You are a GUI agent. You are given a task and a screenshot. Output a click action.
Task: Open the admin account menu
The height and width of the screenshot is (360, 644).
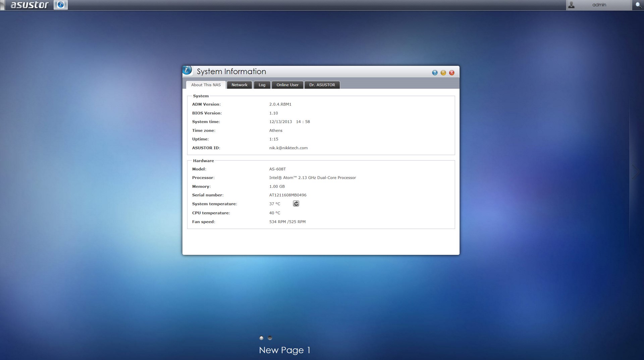[599, 5]
